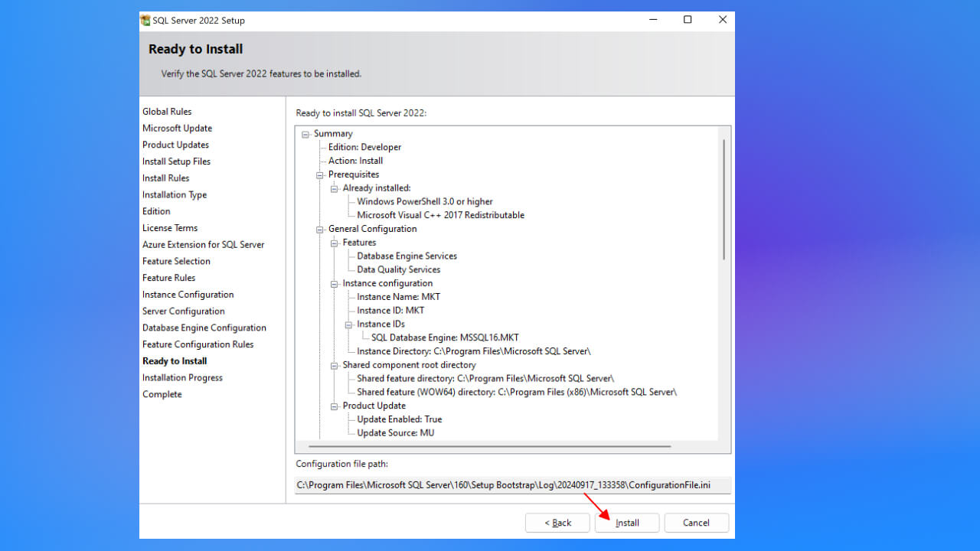Select 'Data Quality Services' tree row
Screen dimensions: 980x551
(x=398, y=270)
